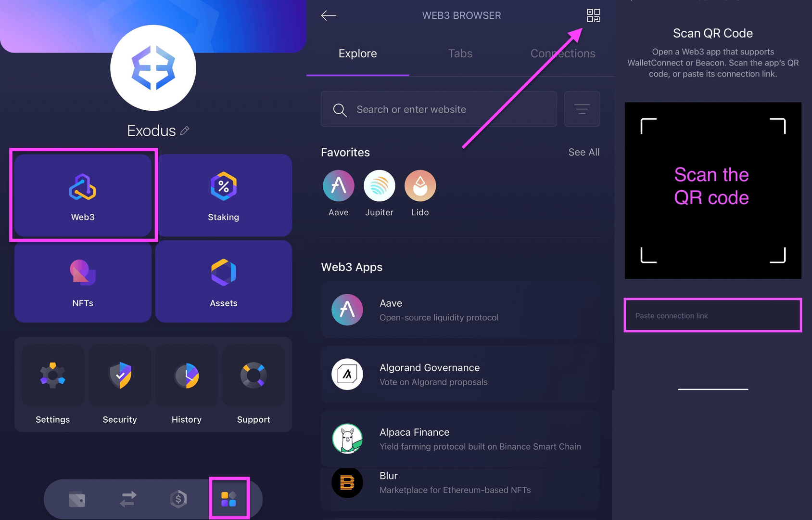
Task: Open the filter list icon by search
Action: pyautogui.click(x=582, y=109)
